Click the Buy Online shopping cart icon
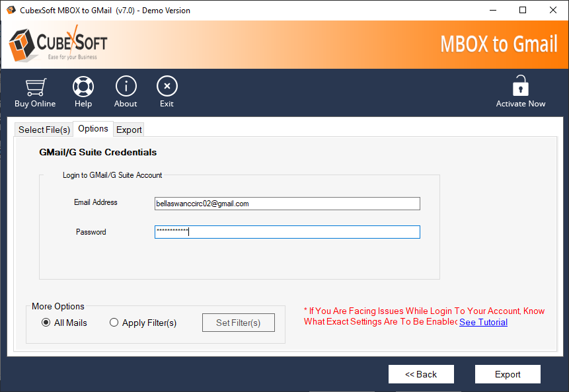 [x=35, y=87]
